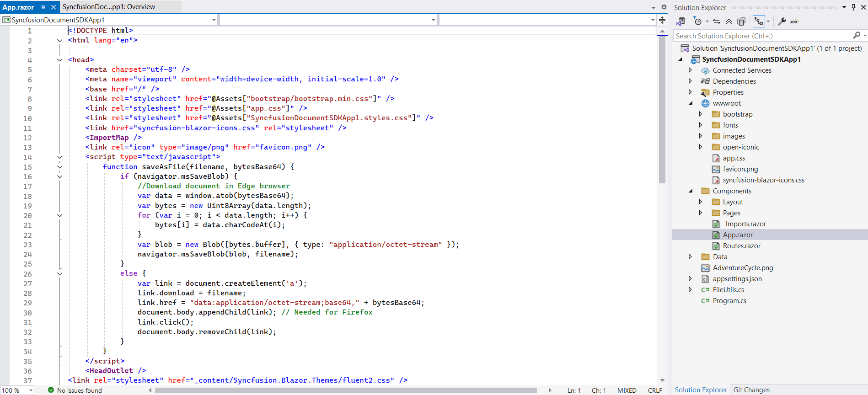868x395 pixels.
Task: Switch to the Solution Explorer bottom tab
Action: click(x=701, y=390)
